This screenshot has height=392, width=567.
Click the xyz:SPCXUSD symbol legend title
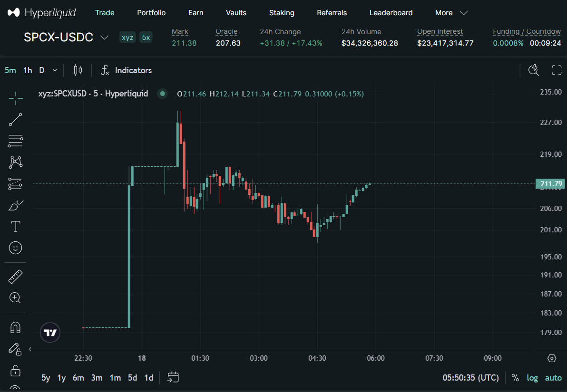pos(93,94)
